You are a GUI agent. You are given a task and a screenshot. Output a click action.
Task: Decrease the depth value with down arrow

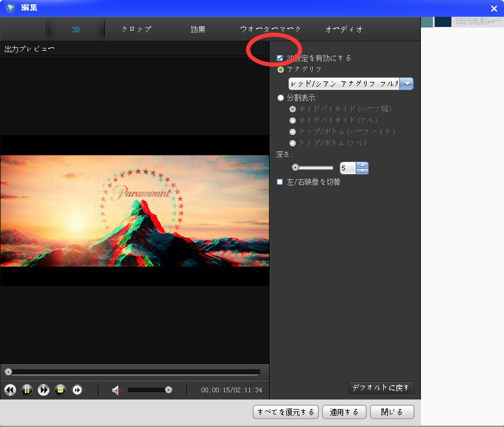[362, 172]
